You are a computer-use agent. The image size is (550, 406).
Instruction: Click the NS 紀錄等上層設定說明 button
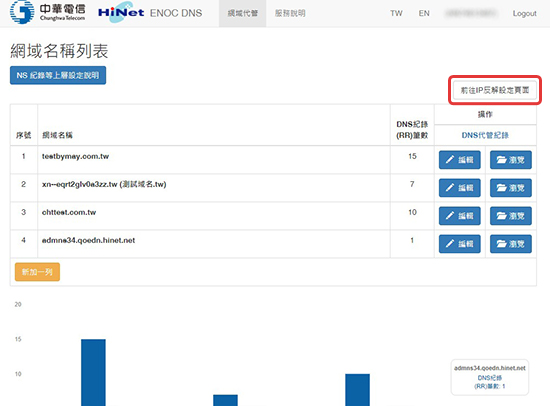click(x=58, y=75)
